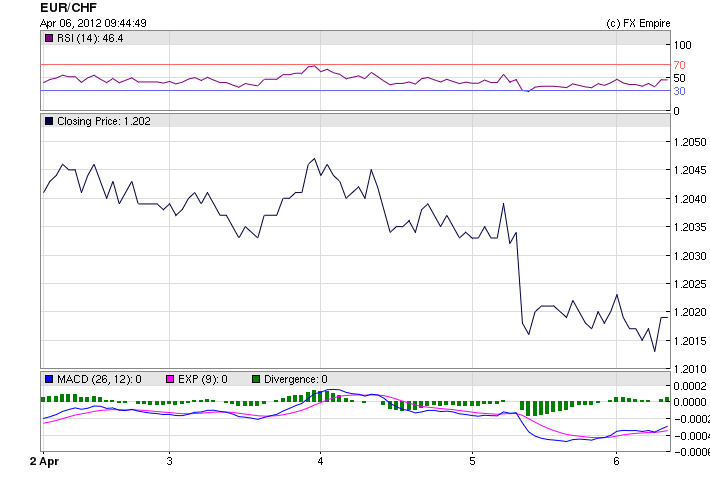
Task: Click the '4' date marker on x-axis
Action: (320, 462)
